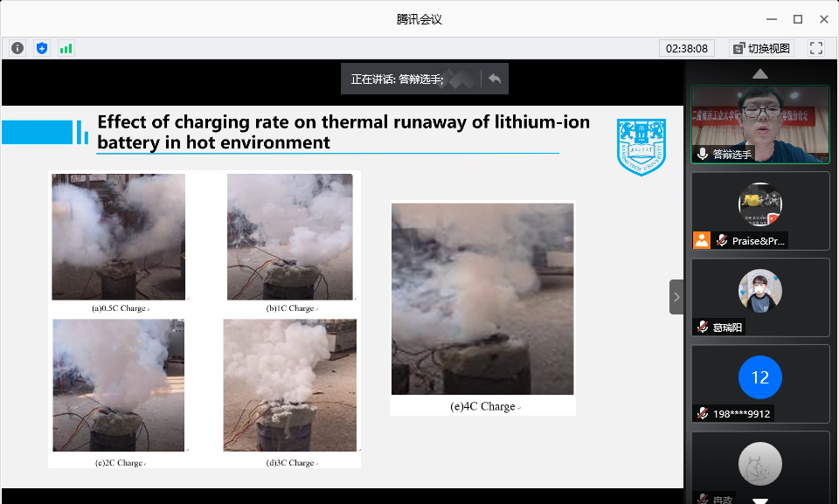Enter fullscreen mode using the corner brackets icon
This screenshot has height=504, width=839.
[816, 48]
